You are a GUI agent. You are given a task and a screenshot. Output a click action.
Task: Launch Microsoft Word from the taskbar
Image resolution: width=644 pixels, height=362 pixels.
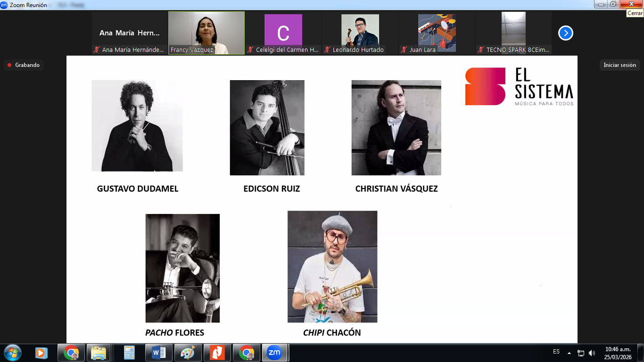159,352
